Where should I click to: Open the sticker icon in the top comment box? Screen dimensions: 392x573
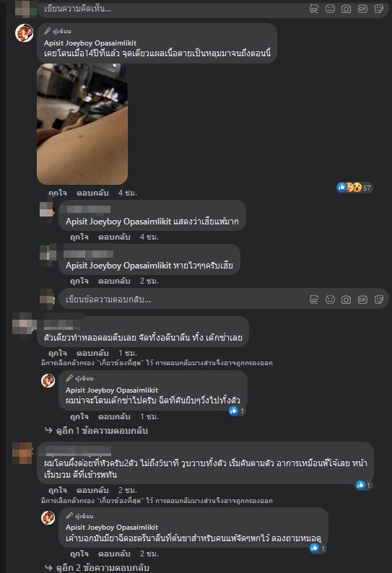tap(379, 9)
